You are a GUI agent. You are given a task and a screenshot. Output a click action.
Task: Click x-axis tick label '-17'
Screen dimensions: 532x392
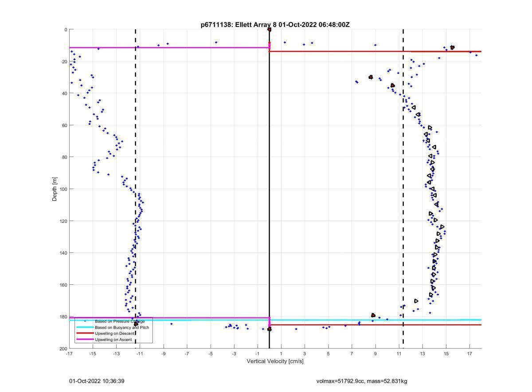click(69, 353)
